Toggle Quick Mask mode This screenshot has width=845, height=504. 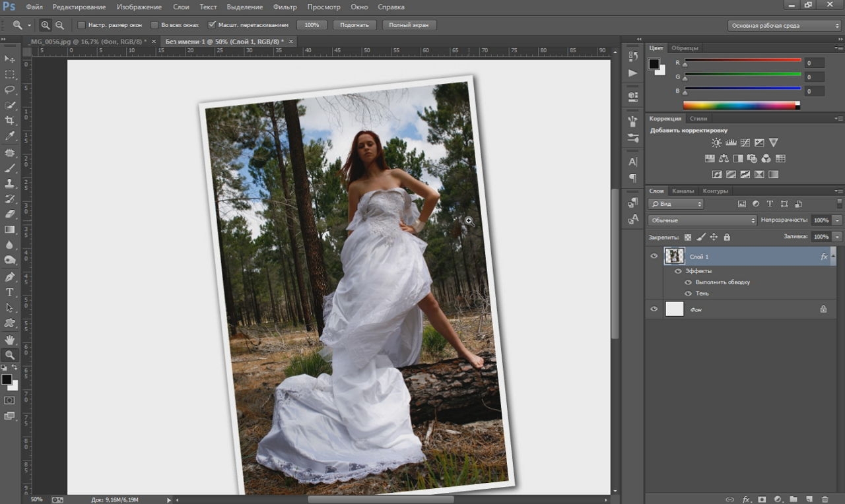point(10,400)
